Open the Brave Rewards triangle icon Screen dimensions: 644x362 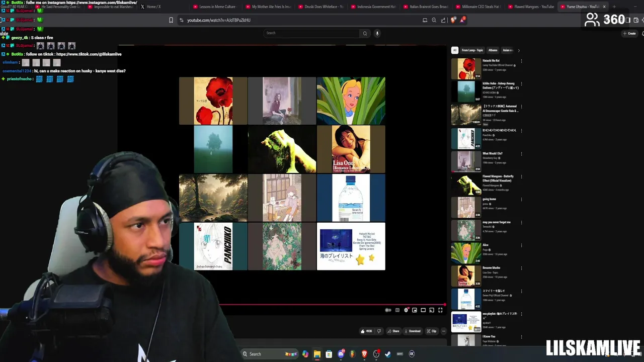[x=462, y=20]
